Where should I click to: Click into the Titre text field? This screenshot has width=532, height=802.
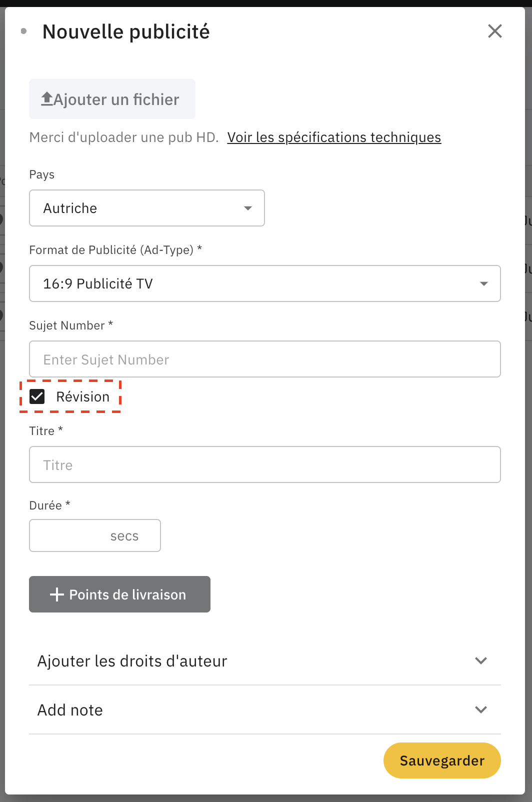[x=265, y=464]
